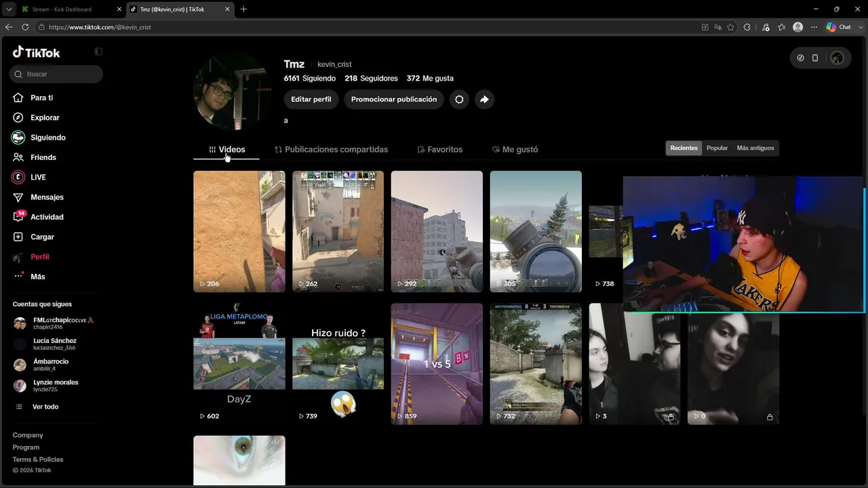Sort videos by Más antiguos

(755, 148)
